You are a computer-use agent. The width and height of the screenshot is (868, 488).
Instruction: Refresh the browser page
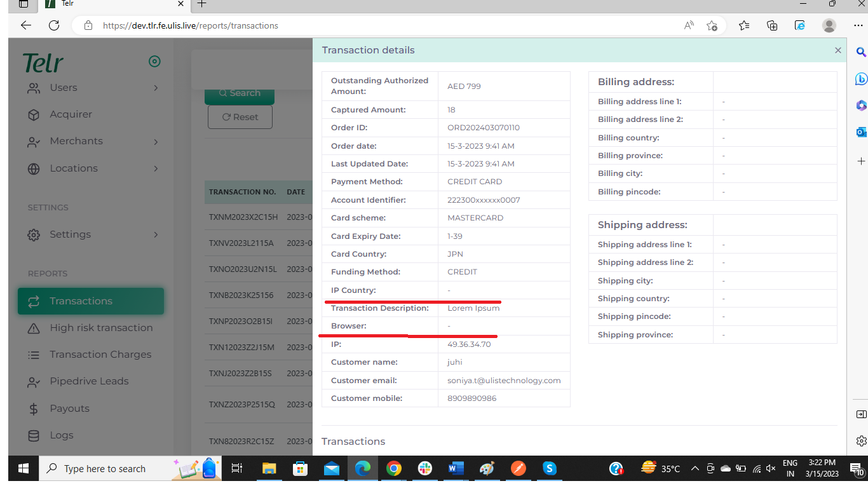point(54,25)
